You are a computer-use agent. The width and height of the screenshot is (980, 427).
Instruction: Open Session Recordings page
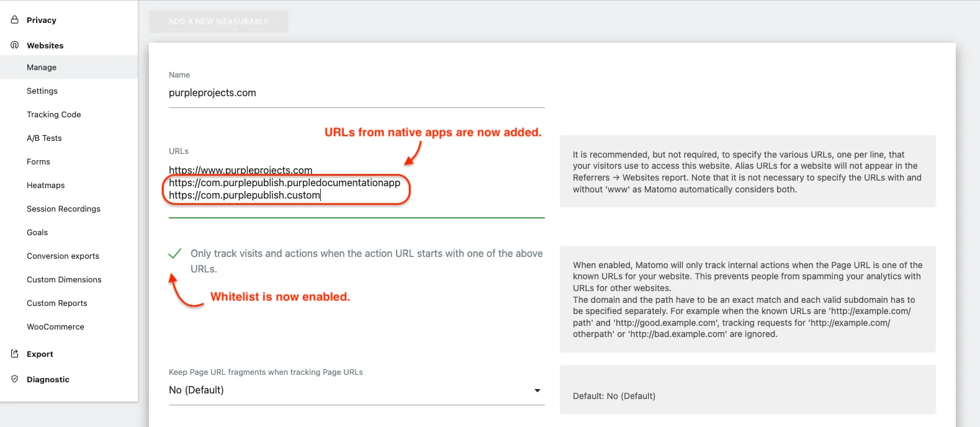63,209
